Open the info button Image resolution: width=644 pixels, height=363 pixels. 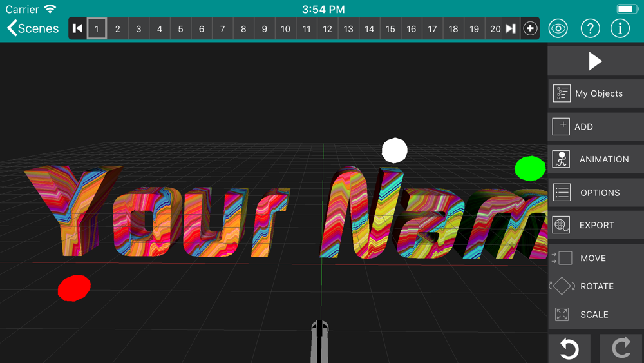coord(620,28)
